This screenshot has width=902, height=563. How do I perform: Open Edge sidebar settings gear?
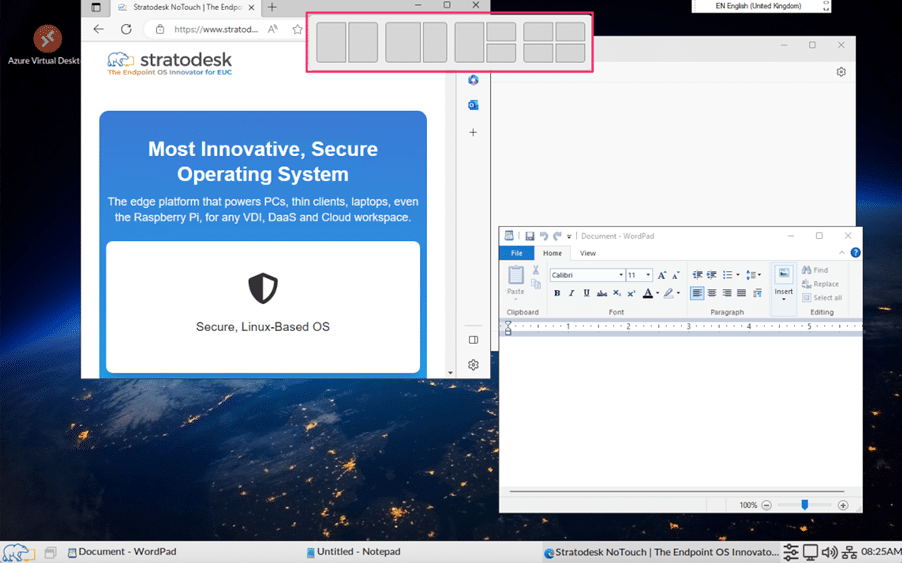point(473,365)
